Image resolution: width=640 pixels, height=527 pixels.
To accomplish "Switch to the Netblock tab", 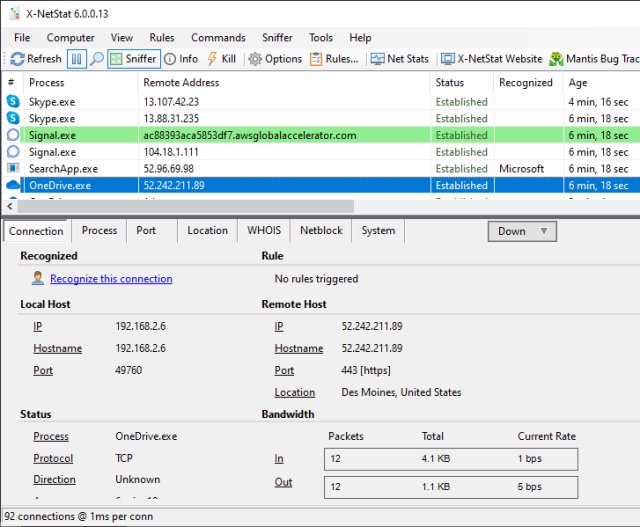I will (x=321, y=231).
